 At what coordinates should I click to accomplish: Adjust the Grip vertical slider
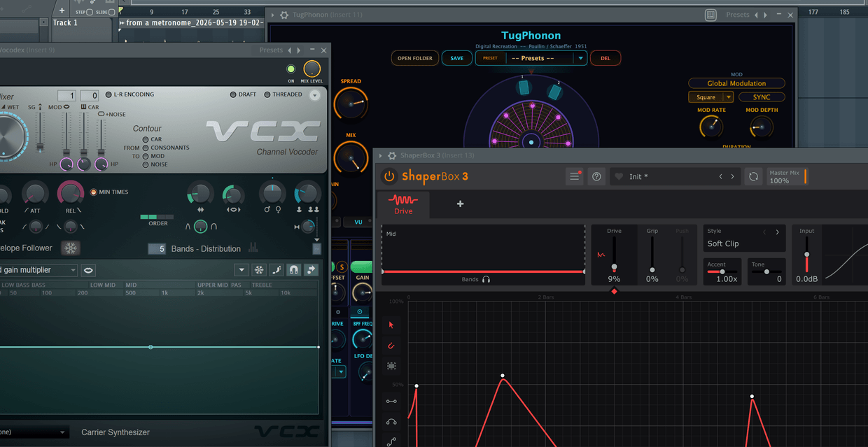coord(652,254)
